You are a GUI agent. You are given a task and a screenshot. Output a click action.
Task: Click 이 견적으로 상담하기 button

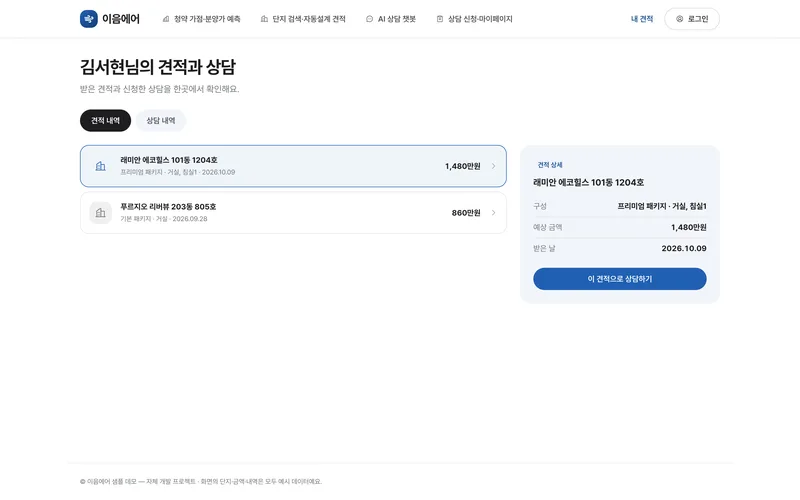tap(619, 279)
